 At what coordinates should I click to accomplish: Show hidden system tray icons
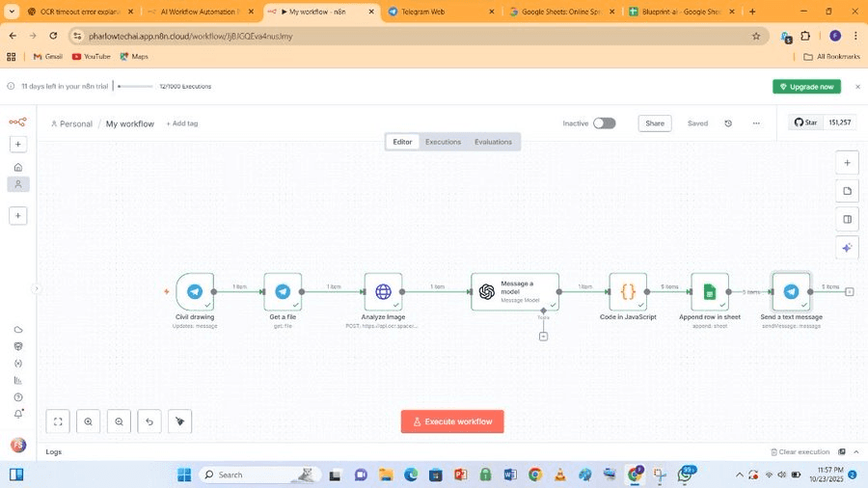(x=739, y=474)
